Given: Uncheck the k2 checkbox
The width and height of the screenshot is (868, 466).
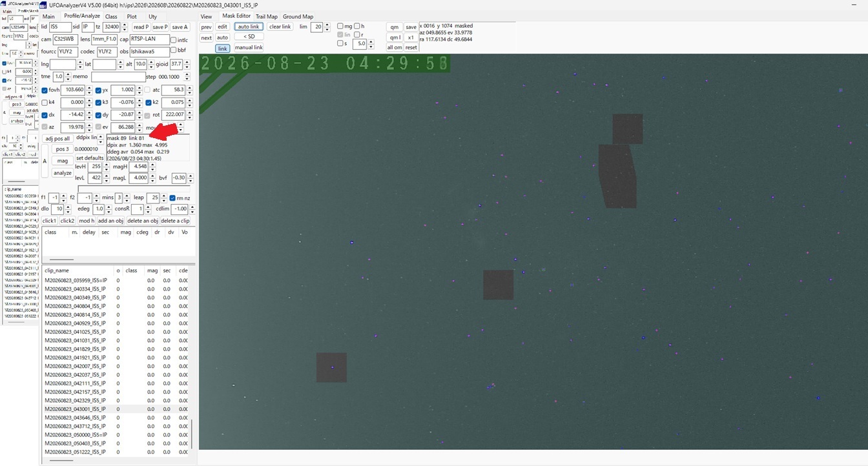Looking at the screenshot, I should [148, 103].
